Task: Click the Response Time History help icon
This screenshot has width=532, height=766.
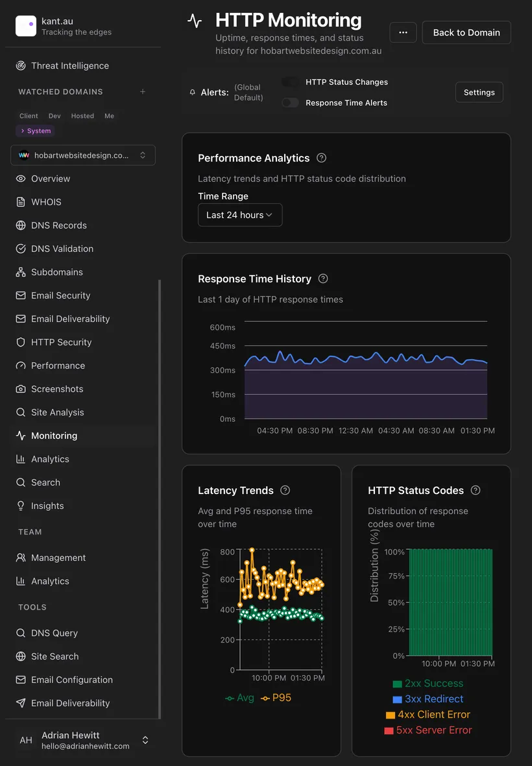Action: click(x=323, y=279)
